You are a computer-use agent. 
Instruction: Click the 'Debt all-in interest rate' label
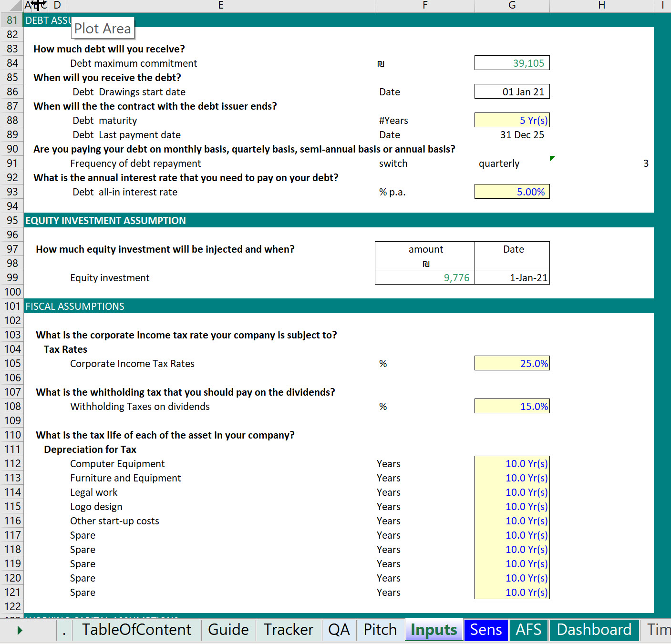(125, 192)
